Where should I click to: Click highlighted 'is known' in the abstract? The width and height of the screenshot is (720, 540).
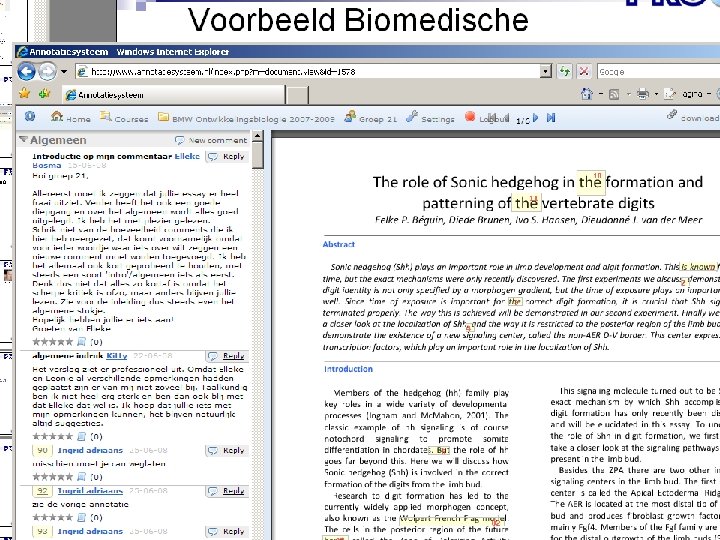click(x=698, y=267)
